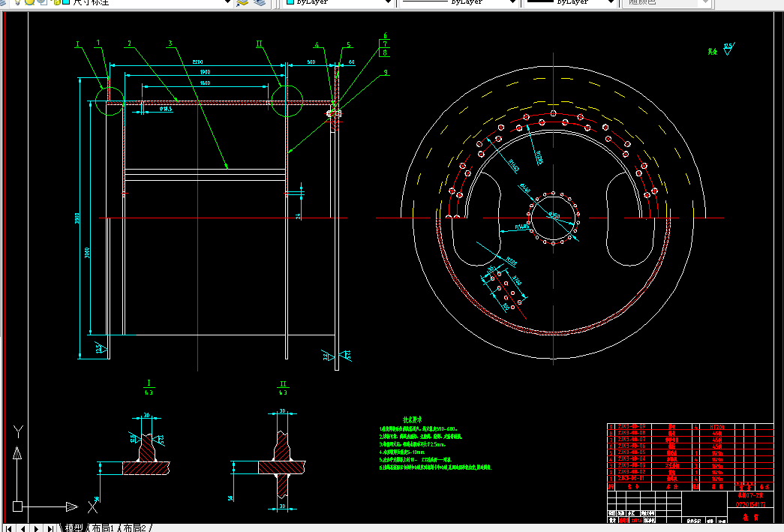
Task: Click the 技术要求 heading text
Action: point(413,420)
